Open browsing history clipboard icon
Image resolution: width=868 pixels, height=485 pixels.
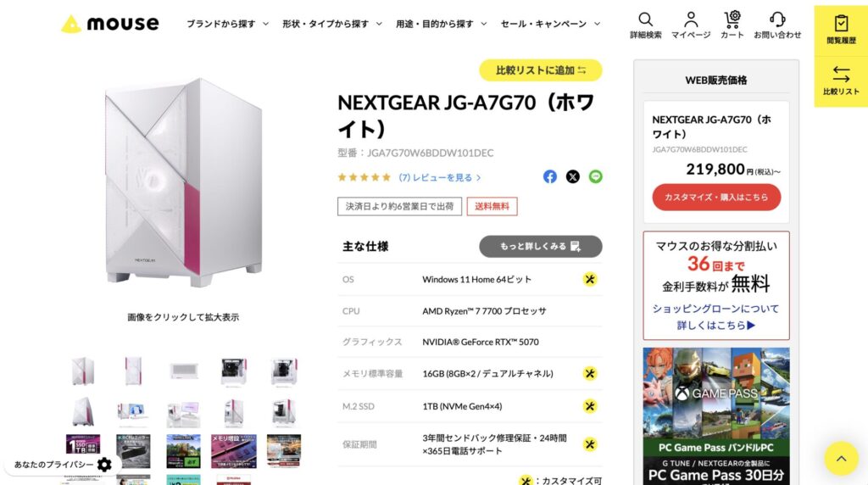[x=841, y=24]
